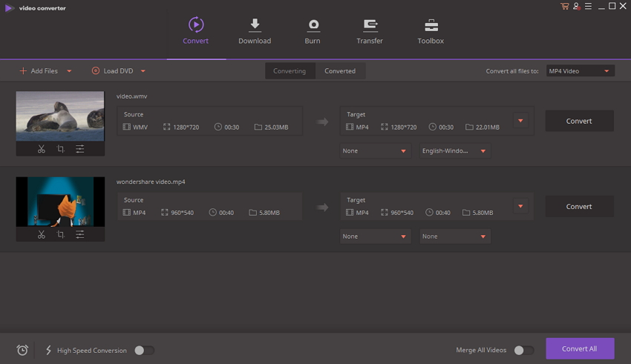Go to the Toolbox section

pos(431,32)
